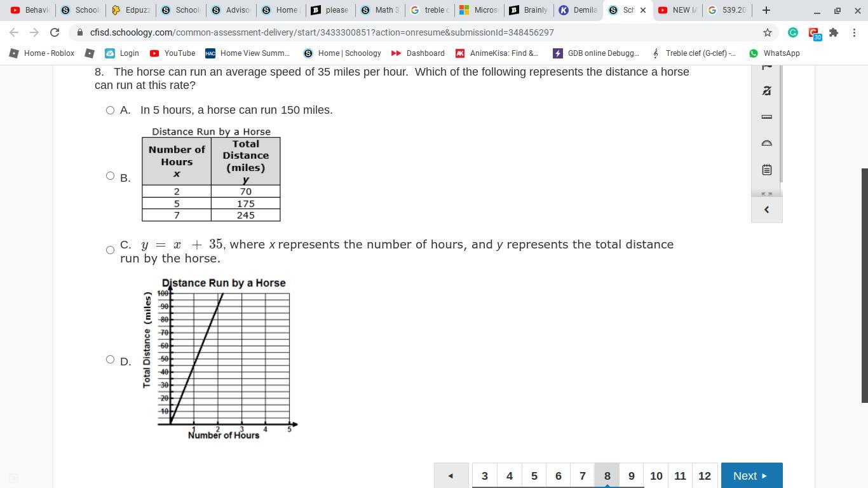Switch to the NEW YouTube tab
The width and height of the screenshot is (868, 488).
(678, 10)
